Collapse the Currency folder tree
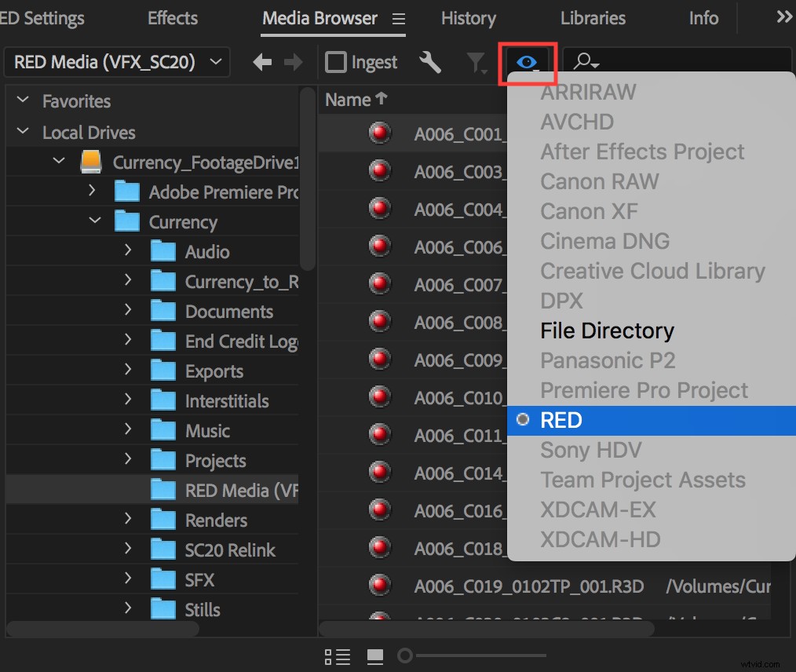The width and height of the screenshot is (796, 672). coord(93,221)
